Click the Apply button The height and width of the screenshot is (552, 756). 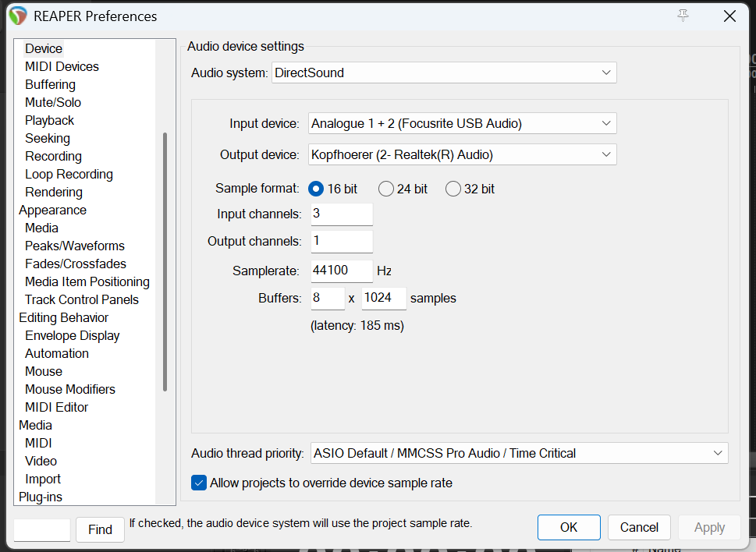(x=709, y=527)
